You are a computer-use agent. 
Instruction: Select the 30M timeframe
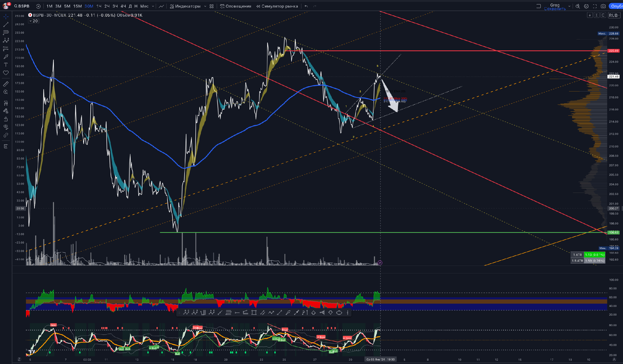[89, 6]
